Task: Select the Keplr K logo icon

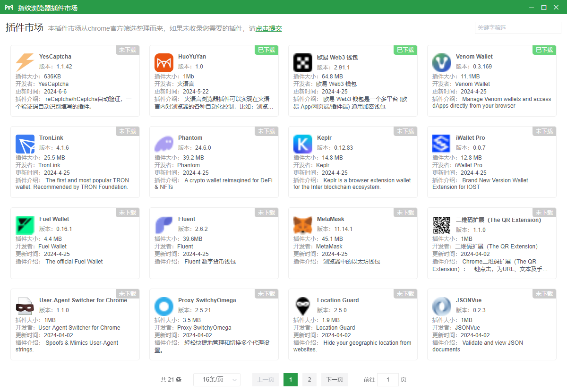Action: pyautogui.click(x=303, y=144)
